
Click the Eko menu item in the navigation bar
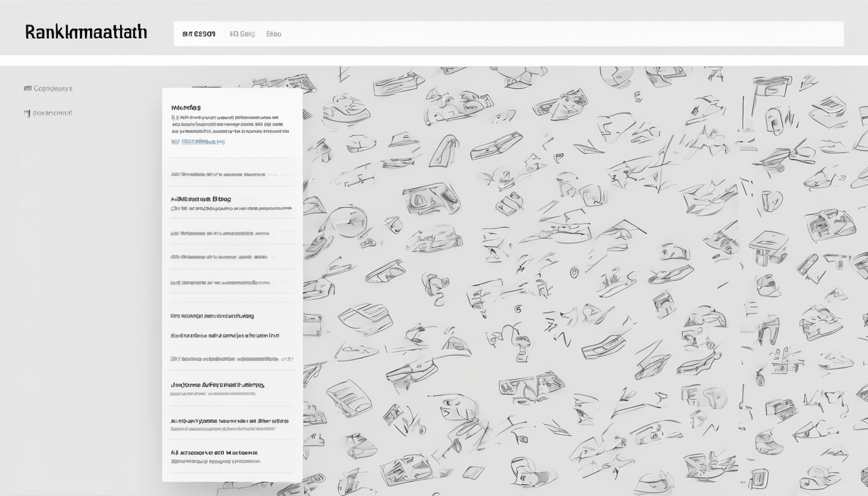274,33
